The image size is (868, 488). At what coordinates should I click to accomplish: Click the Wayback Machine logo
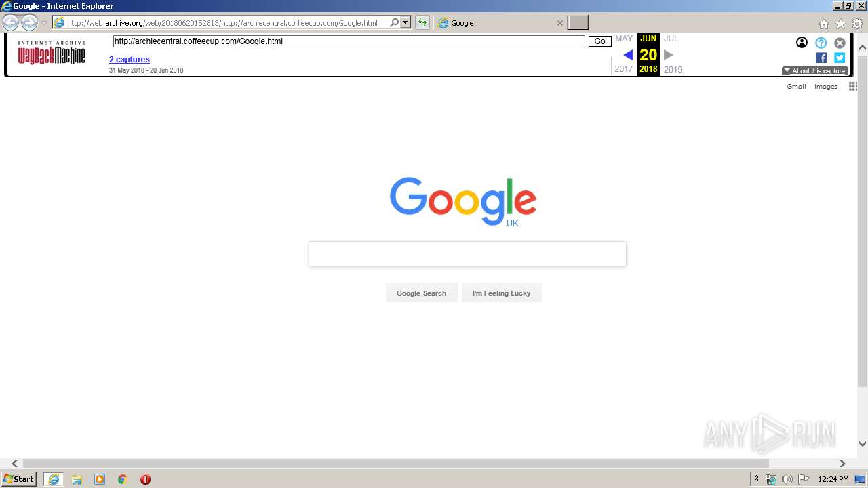(52, 52)
